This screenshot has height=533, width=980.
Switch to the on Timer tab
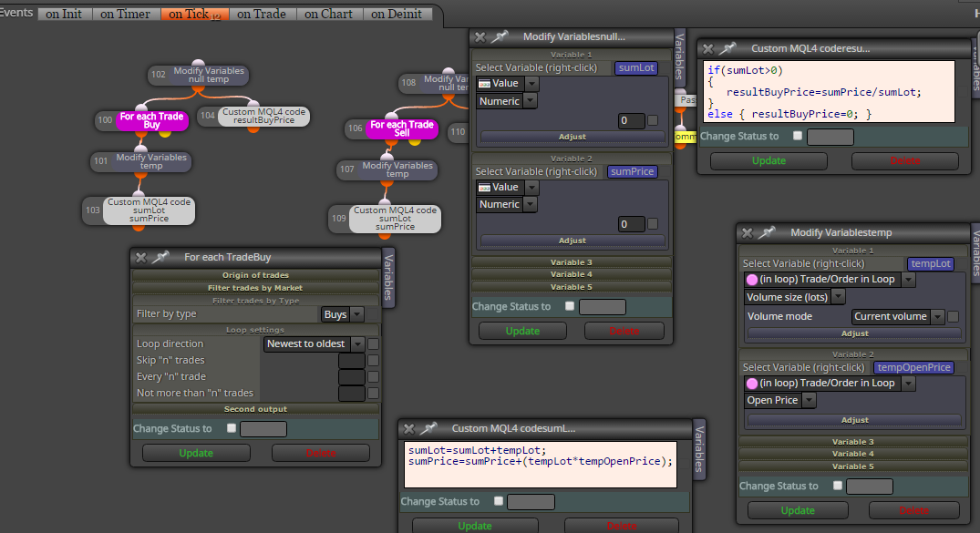pyautogui.click(x=126, y=14)
